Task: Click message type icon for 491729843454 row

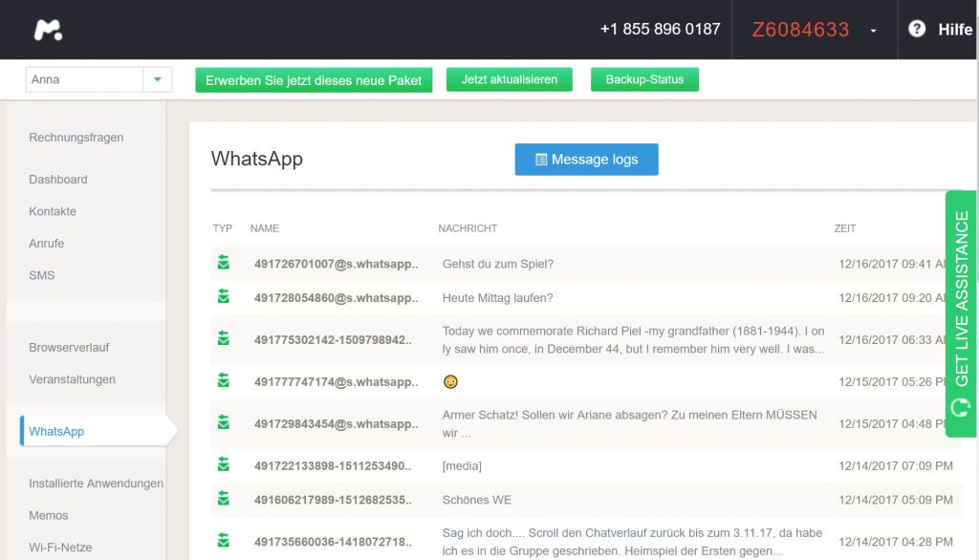Action: tap(224, 422)
